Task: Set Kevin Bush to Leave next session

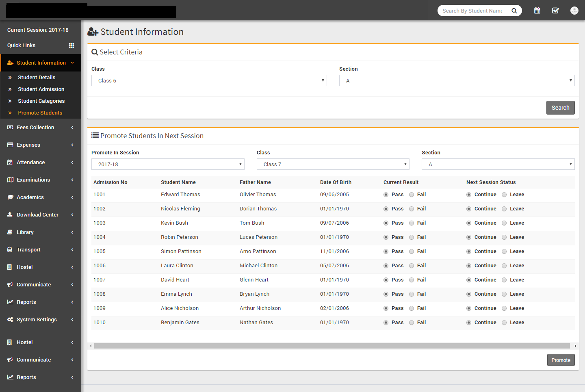Action: click(x=504, y=223)
